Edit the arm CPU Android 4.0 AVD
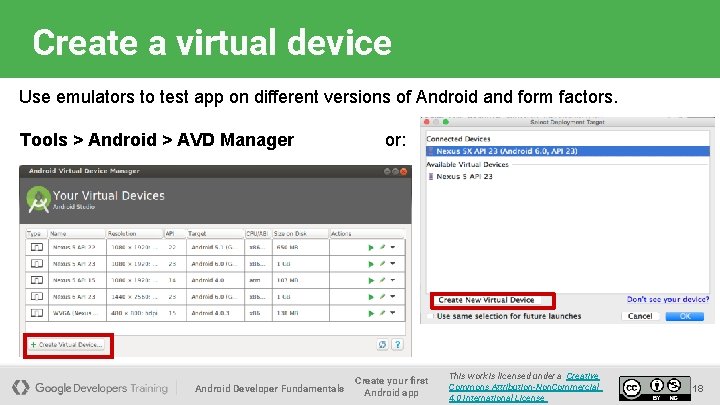720x405 pixels. [382, 280]
